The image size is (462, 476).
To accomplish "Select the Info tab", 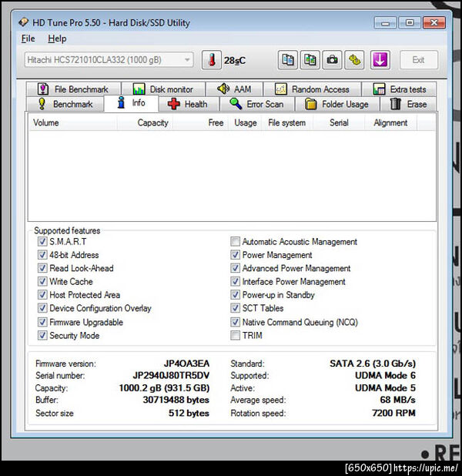I will [x=131, y=103].
